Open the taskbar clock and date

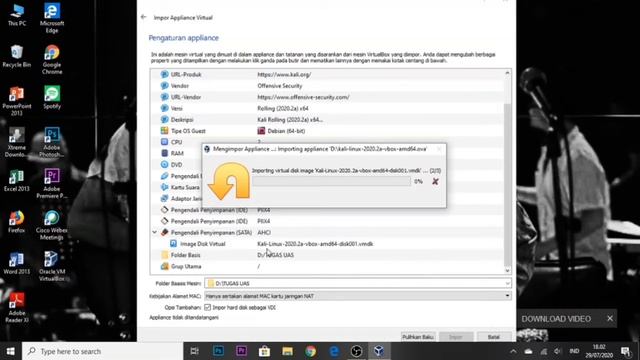[x=599, y=351]
